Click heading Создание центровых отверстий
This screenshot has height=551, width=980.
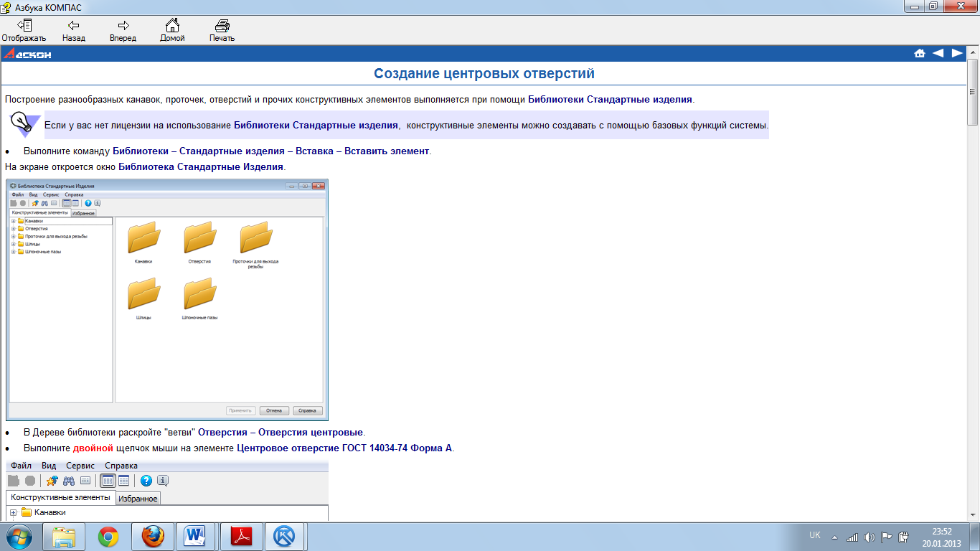(484, 73)
